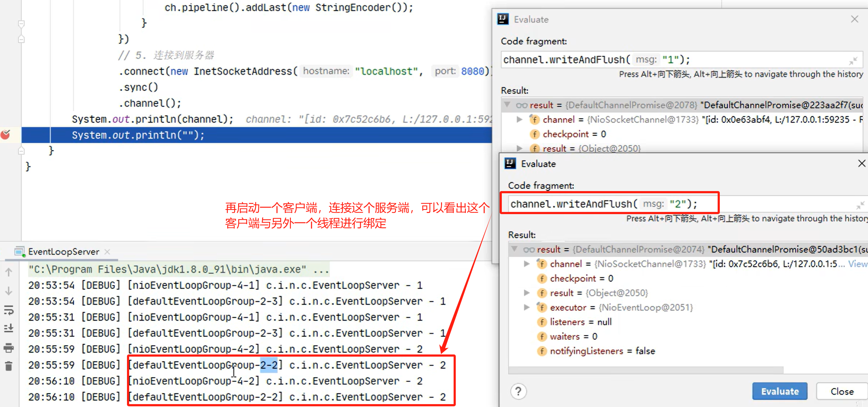Clear all console output with trash icon

tap(9, 366)
